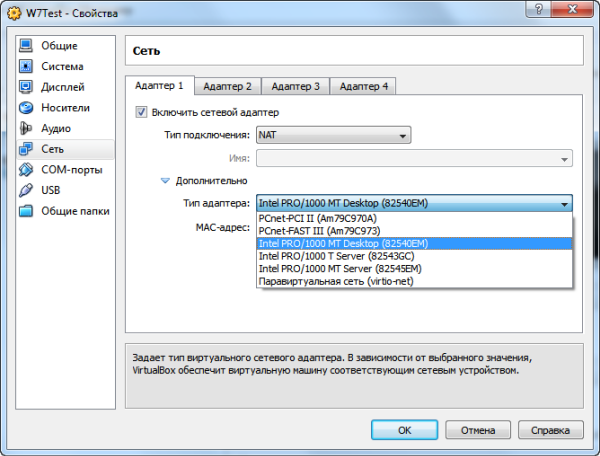
Task: Open the USB settings category label
Action: (51, 190)
